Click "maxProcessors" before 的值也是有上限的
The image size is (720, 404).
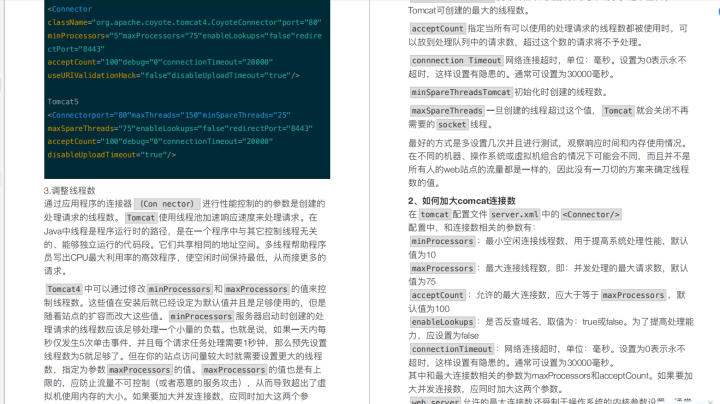tap(234, 370)
